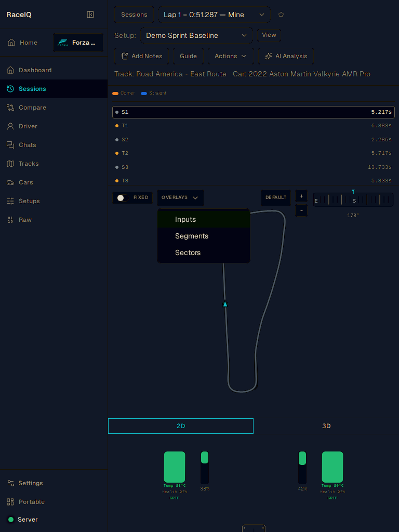Open the Lap 1 0:51.287 dropdown
Image resolution: width=399 pixels, height=532 pixels.
point(214,15)
